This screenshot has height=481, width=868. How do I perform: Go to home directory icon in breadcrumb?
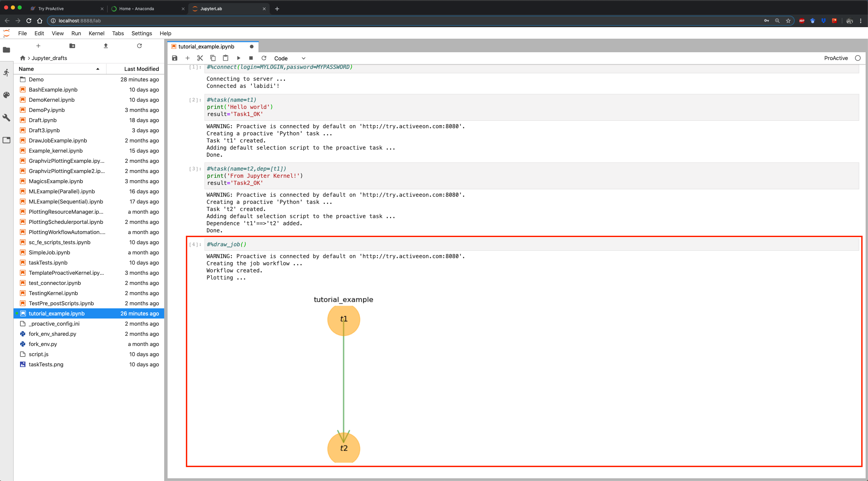pyautogui.click(x=22, y=58)
